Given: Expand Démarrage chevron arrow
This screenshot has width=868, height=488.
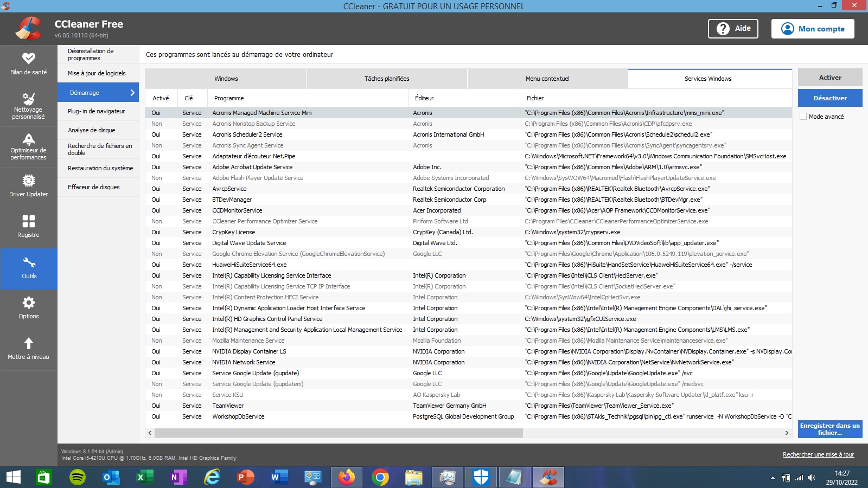Looking at the screenshot, I should [x=132, y=93].
